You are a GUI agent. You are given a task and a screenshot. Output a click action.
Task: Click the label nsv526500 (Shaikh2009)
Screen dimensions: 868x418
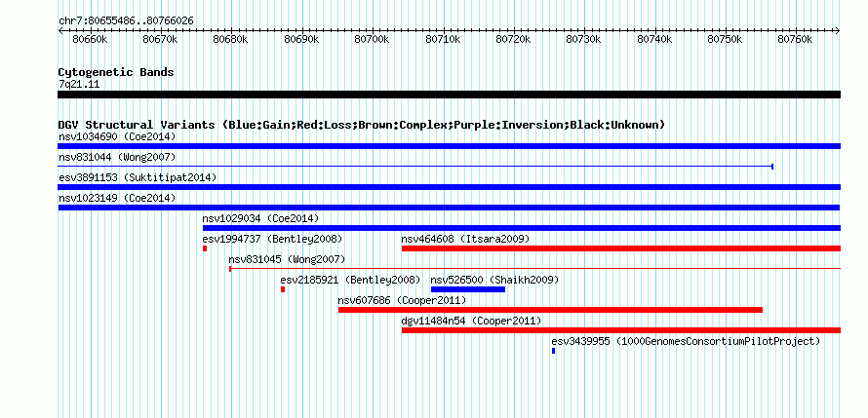click(x=494, y=280)
